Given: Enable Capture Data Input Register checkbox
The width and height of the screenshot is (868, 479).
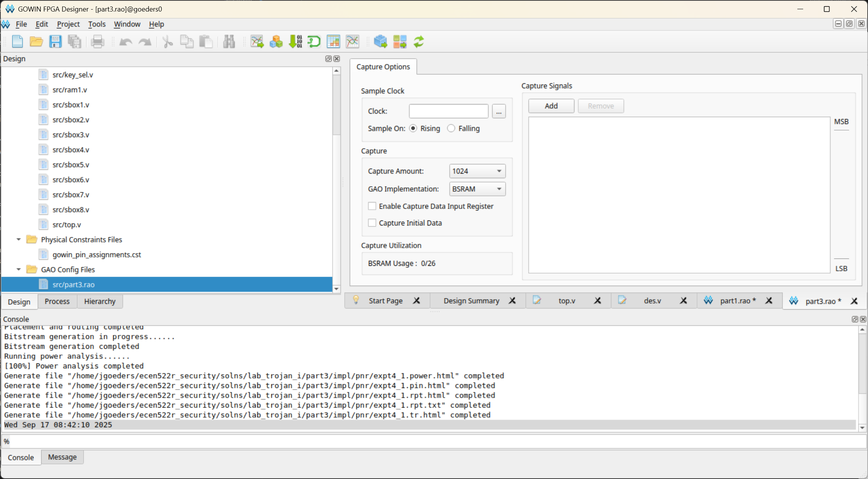Looking at the screenshot, I should pyautogui.click(x=372, y=206).
